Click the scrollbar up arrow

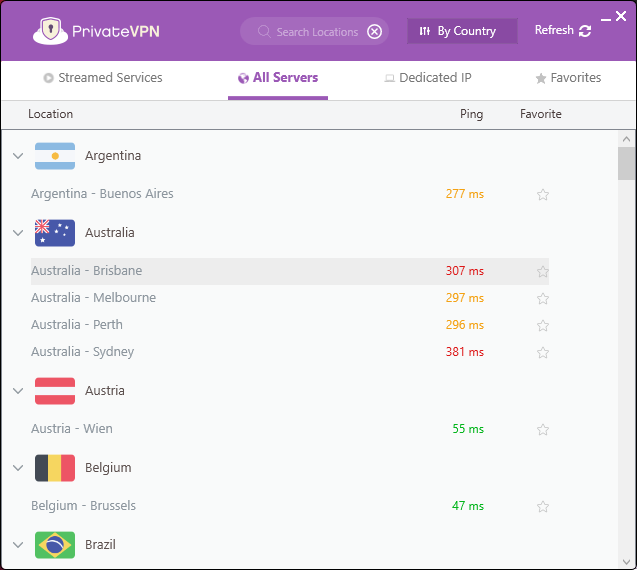626,139
